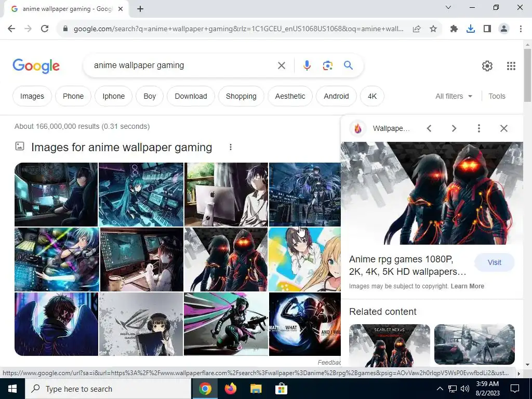Start voice search with microphone icon
This screenshot has width=532, height=399.
pyautogui.click(x=307, y=65)
